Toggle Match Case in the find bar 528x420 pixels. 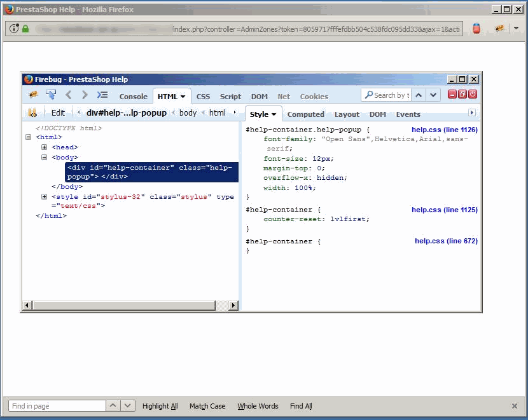click(207, 406)
